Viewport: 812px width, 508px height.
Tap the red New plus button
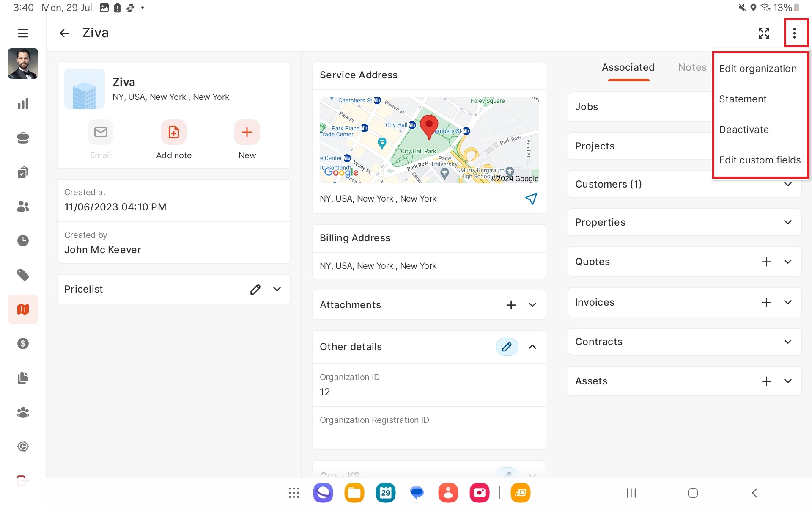coord(247,133)
